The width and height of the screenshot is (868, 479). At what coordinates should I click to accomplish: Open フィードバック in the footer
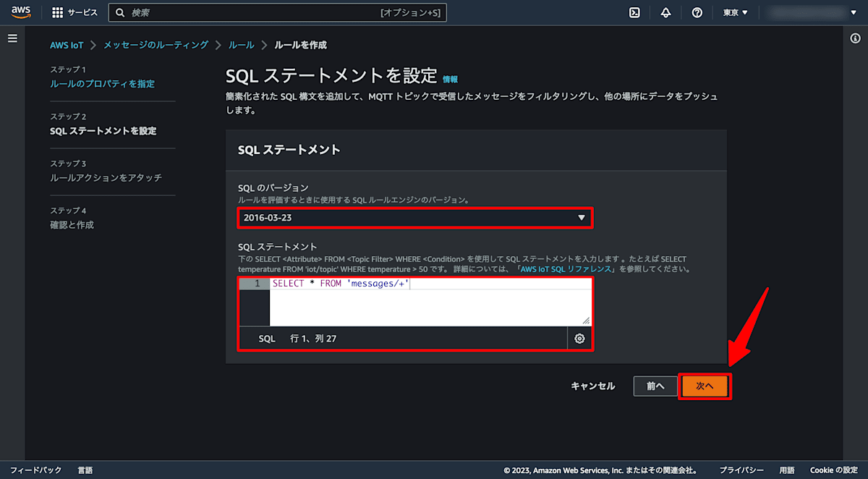(x=36, y=470)
